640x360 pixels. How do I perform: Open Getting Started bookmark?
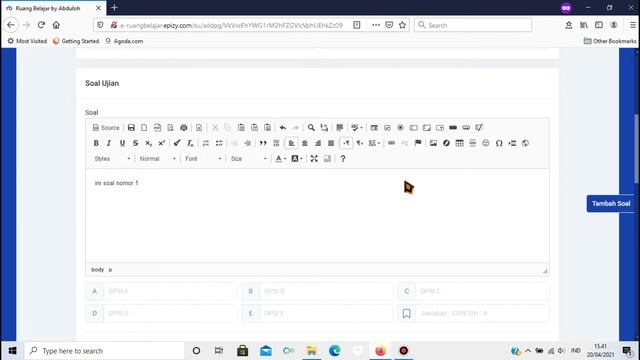point(76,41)
